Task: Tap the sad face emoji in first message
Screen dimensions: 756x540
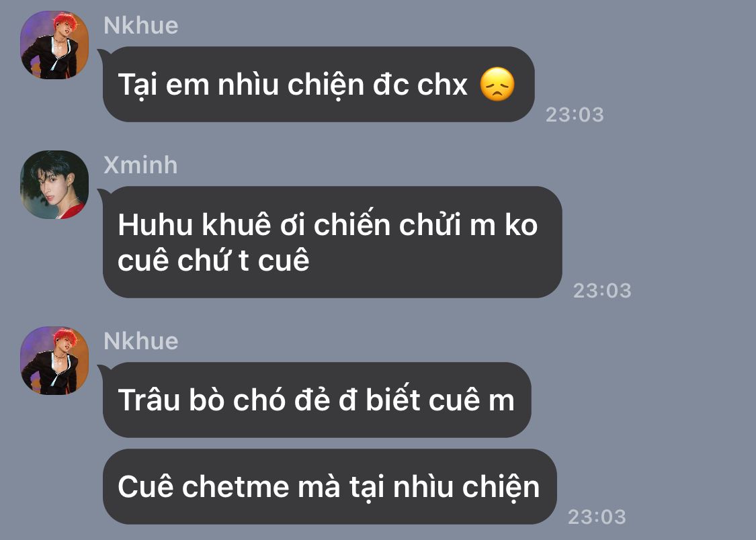Action: coord(497,85)
